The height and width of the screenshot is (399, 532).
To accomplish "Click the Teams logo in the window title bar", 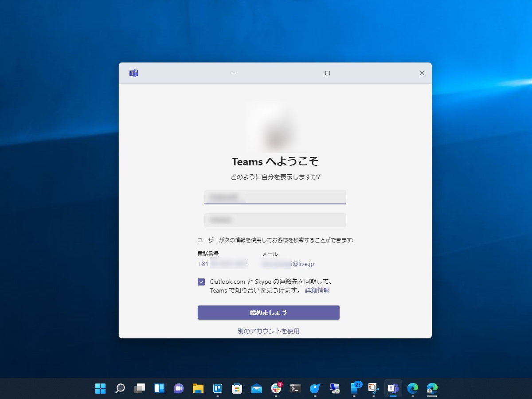I will pos(133,73).
